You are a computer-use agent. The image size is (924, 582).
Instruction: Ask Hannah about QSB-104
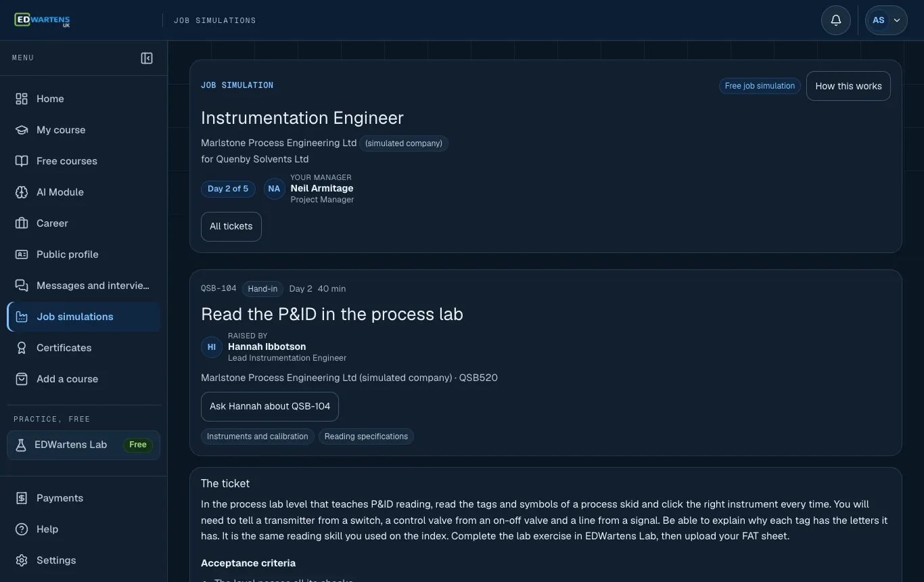tap(270, 407)
